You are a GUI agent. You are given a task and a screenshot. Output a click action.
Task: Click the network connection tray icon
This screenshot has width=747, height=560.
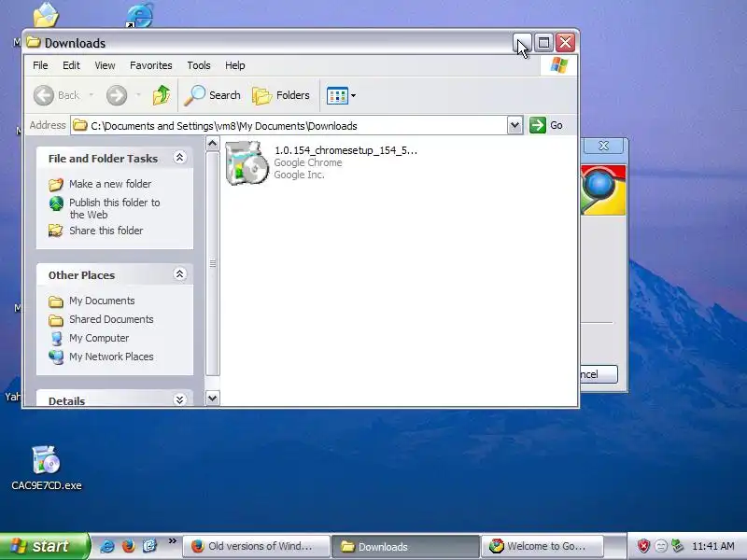click(677, 546)
